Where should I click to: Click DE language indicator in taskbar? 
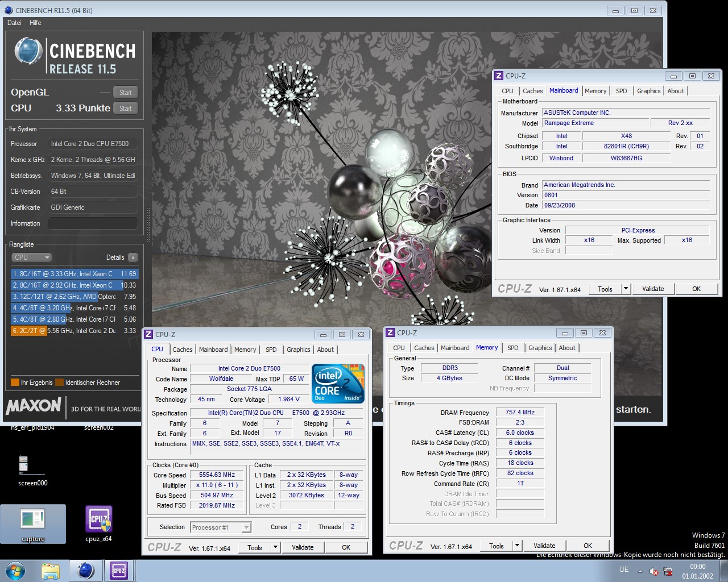(x=624, y=569)
